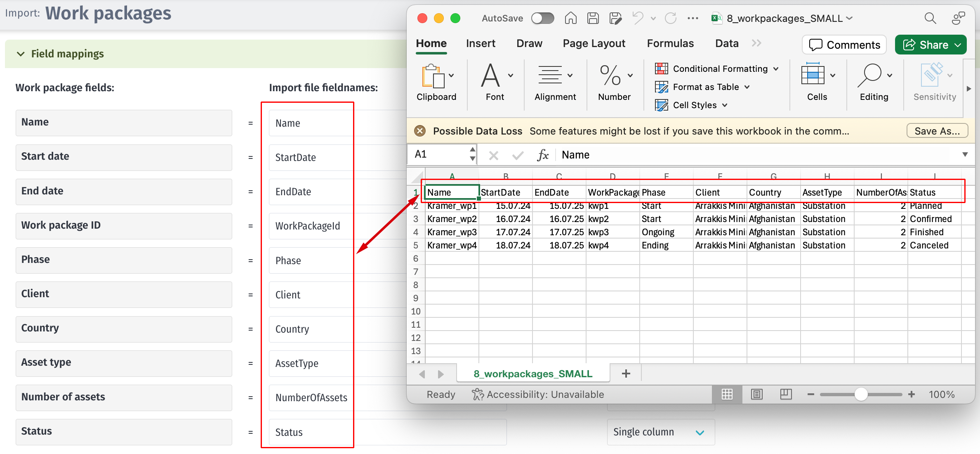The width and height of the screenshot is (980, 454).
Task: Collapse the Field mappings section
Action: 21,54
